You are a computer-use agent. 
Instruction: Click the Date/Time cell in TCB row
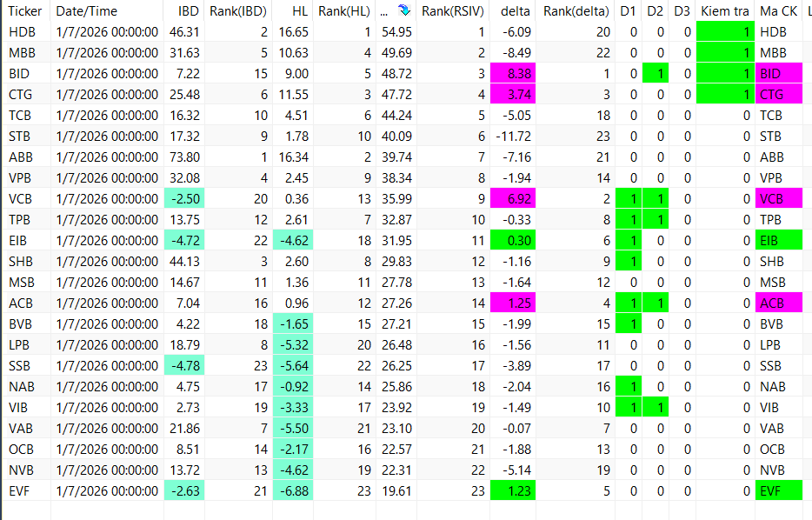(107, 116)
